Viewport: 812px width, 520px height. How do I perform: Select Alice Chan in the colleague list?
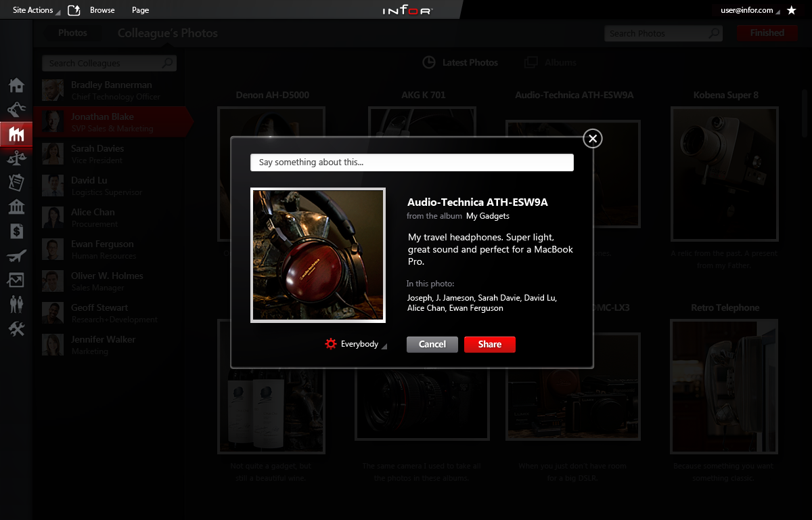(x=109, y=217)
